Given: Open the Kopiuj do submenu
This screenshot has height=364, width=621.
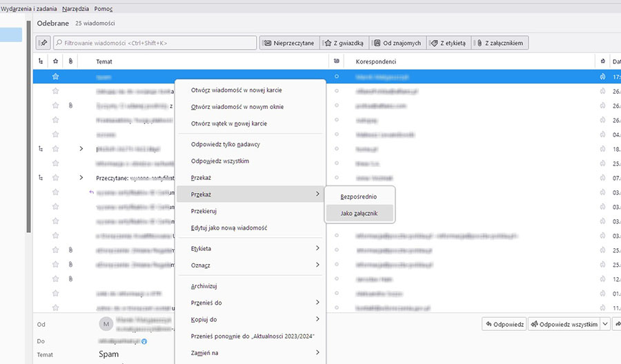Looking at the screenshot, I should [250, 319].
